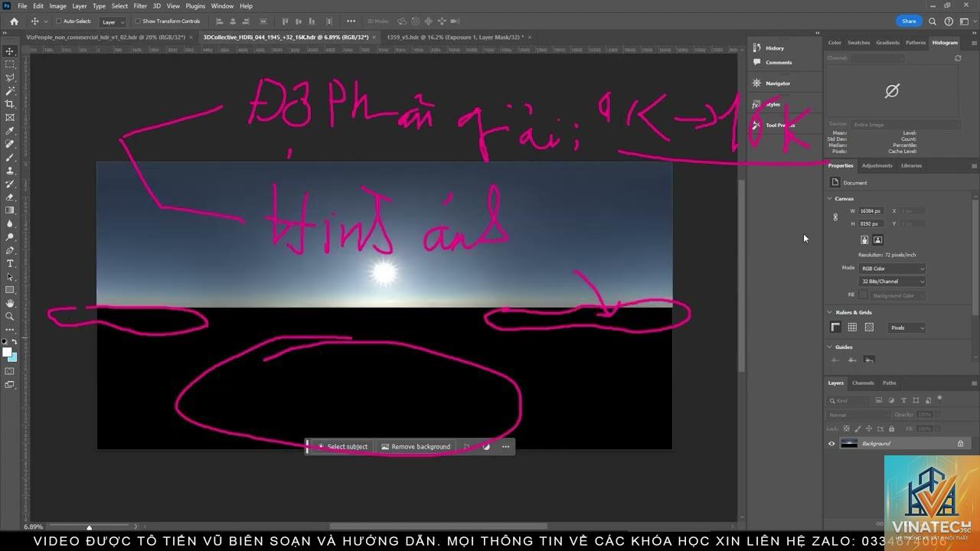The height and width of the screenshot is (551, 980).
Task: Set canvas to landscape orientation
Action: [877, 240]
